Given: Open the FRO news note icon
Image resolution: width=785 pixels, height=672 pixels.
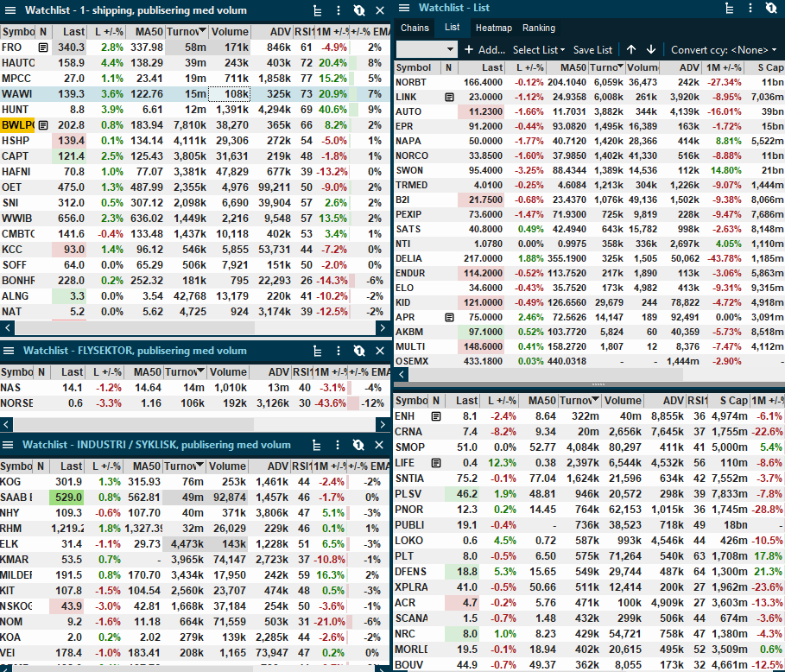Looking at the screenshot, I should click(x=43, y=48).
